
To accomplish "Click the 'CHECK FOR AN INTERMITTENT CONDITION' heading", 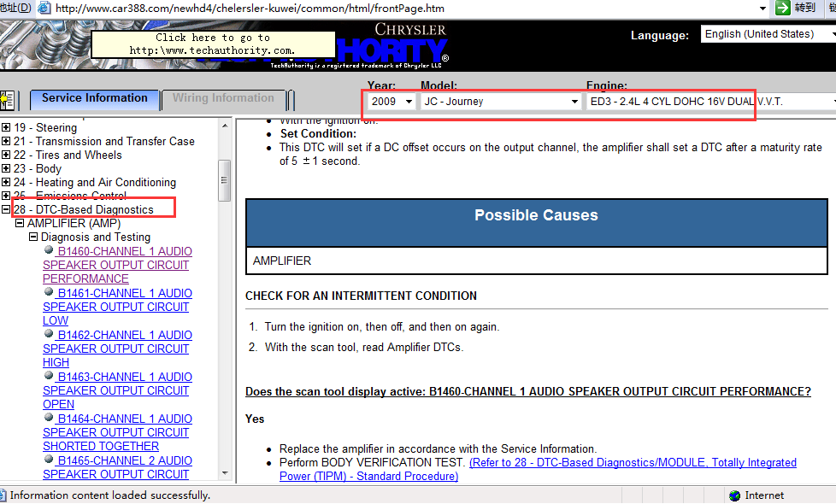I will pyautogui.click(x=361, y=296).
